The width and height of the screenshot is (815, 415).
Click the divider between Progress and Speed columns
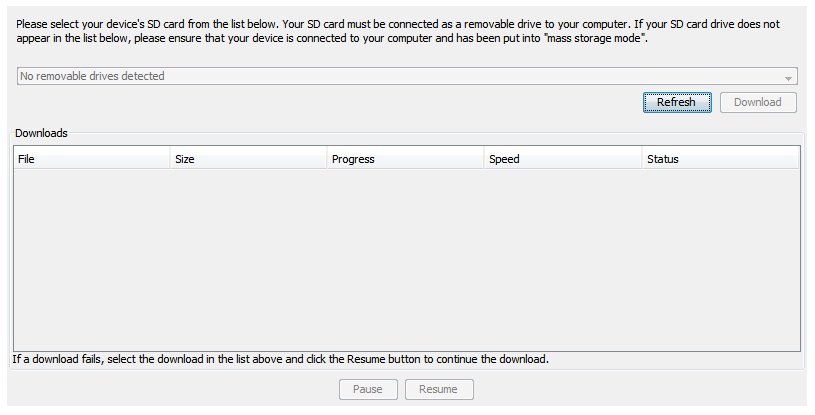pos(484,159)
